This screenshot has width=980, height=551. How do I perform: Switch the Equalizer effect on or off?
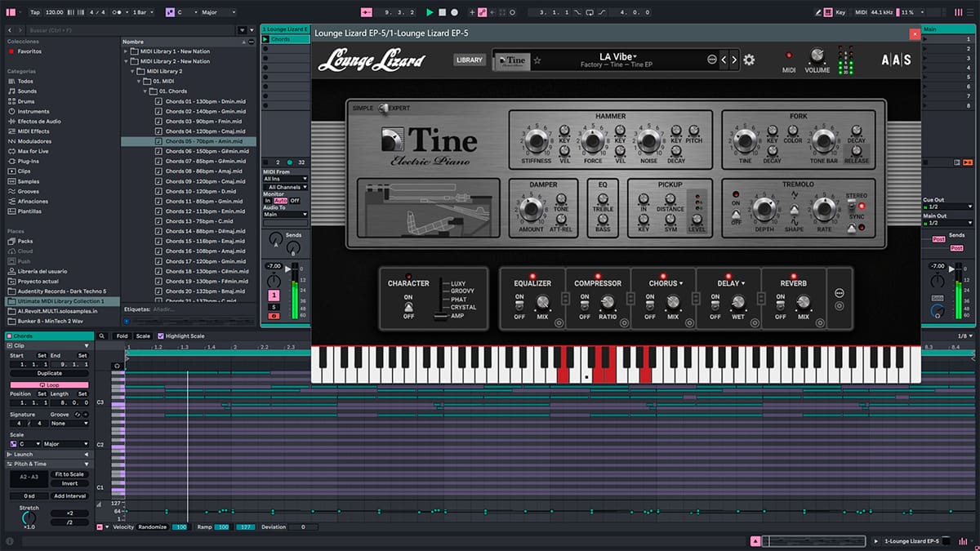[x=519, y=307]
